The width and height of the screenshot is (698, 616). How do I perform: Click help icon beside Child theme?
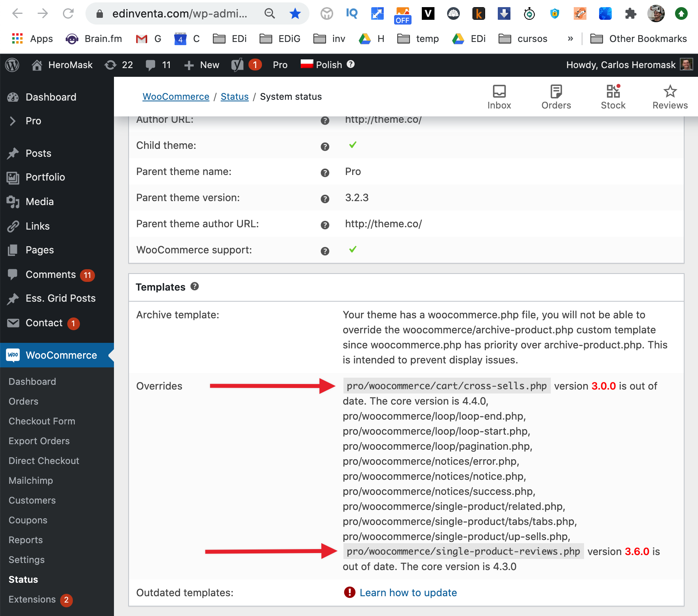pyautogui.click(x=325, y=146)
